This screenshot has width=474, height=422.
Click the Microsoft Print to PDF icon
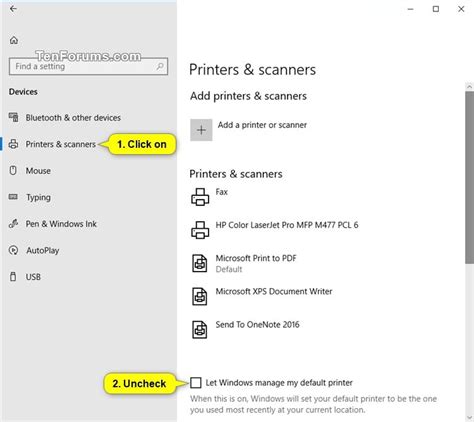click(x=200, y=263)
